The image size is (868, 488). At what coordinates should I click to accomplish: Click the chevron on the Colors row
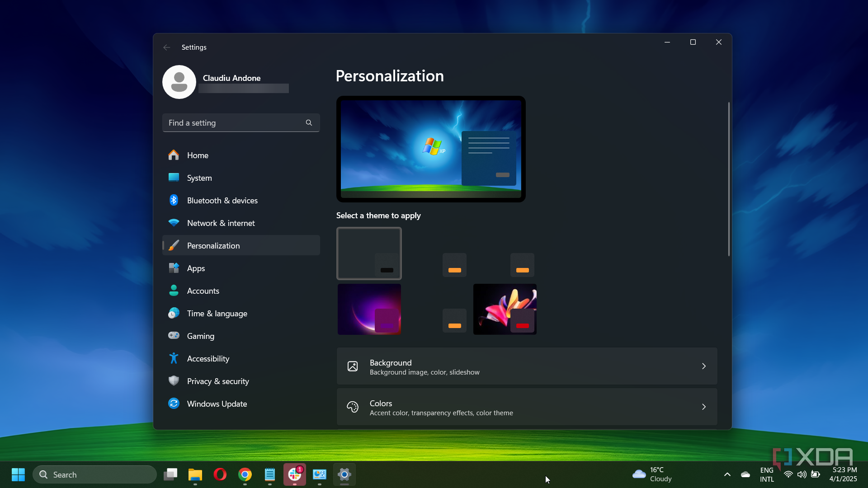click(704, 407)
